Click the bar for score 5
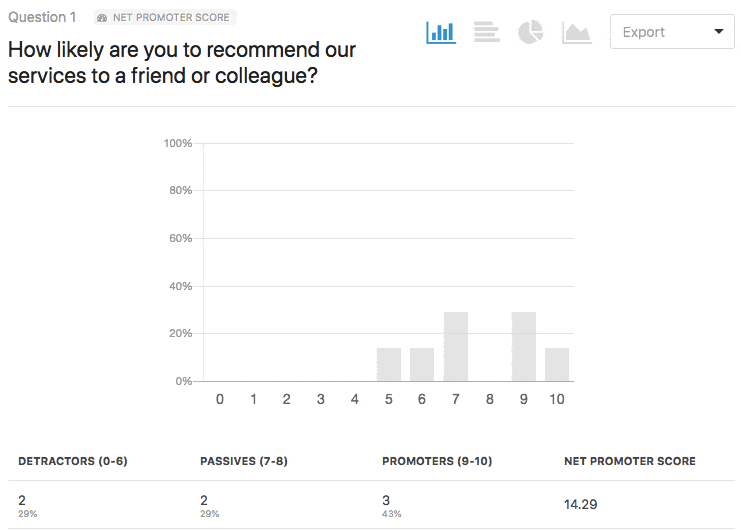 [388, 364]
